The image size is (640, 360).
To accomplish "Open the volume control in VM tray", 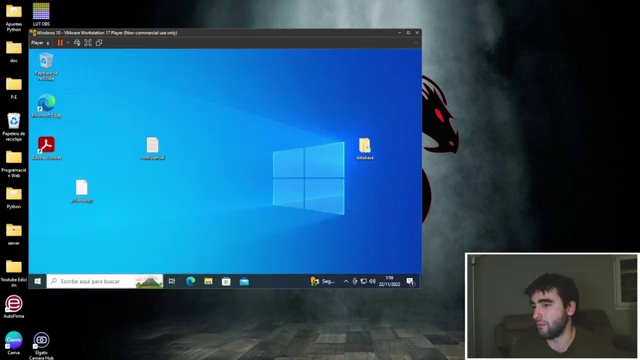I will click(372, 281).
